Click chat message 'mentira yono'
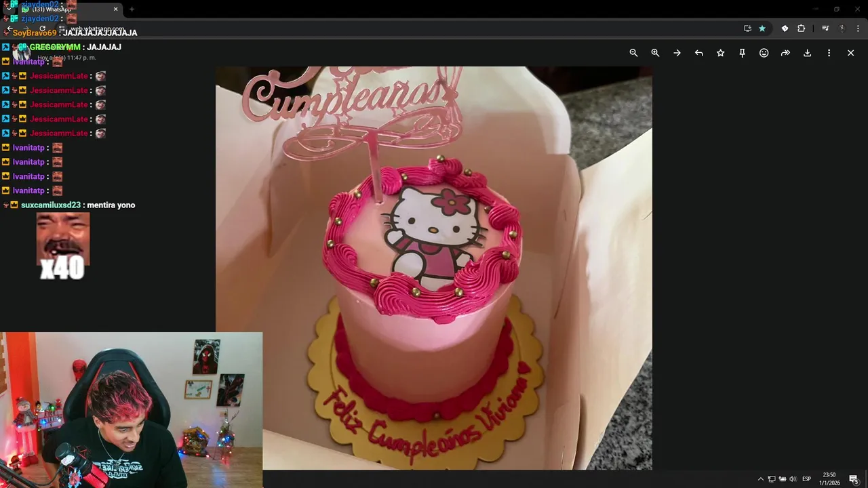 pos(111,205)
